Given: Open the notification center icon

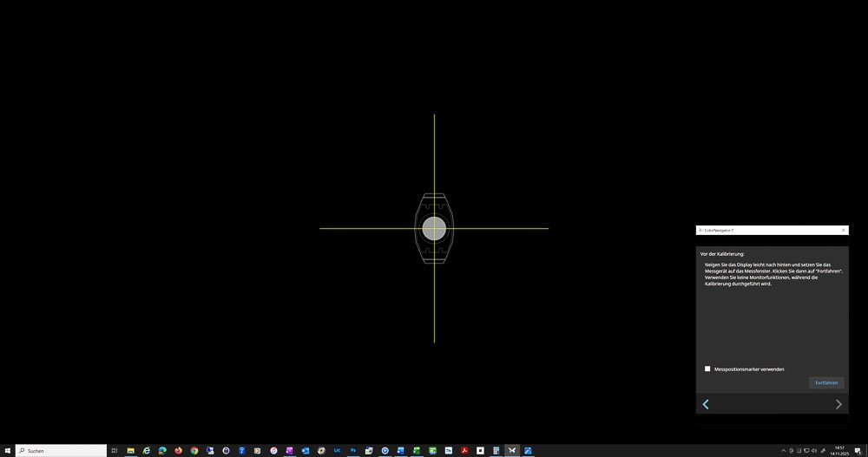Looking at the screenshot, I should tap(858, 450).
